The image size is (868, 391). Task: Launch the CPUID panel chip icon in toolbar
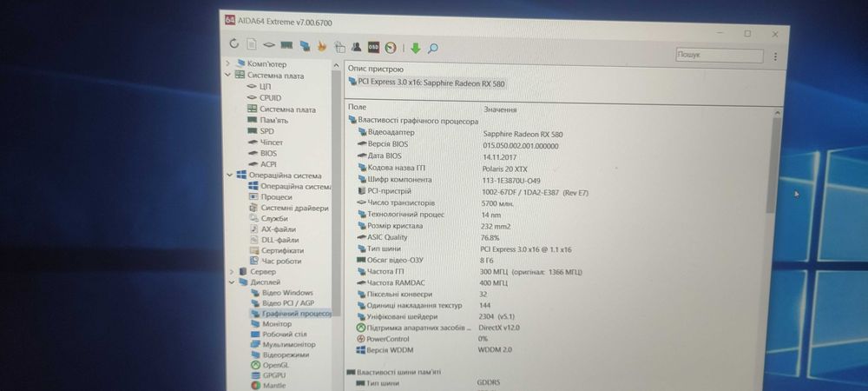point(269,45)
